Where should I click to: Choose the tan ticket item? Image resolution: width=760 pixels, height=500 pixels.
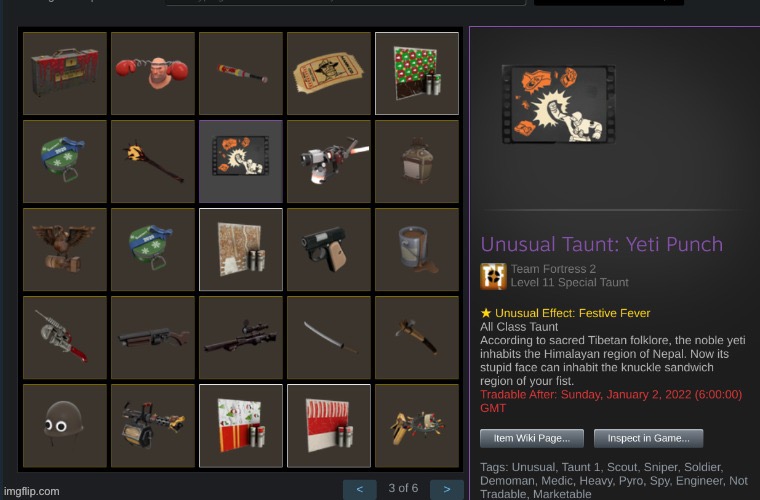pos(329,74)
